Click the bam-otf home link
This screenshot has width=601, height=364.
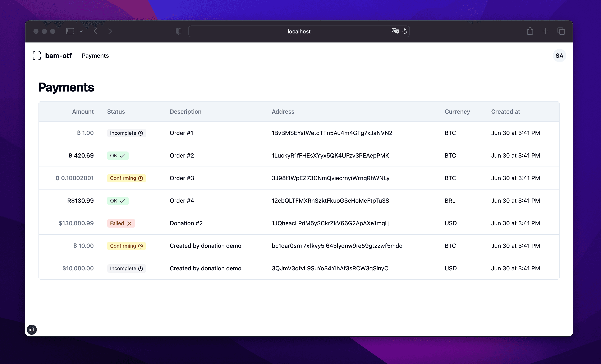[x=58, y=56]
